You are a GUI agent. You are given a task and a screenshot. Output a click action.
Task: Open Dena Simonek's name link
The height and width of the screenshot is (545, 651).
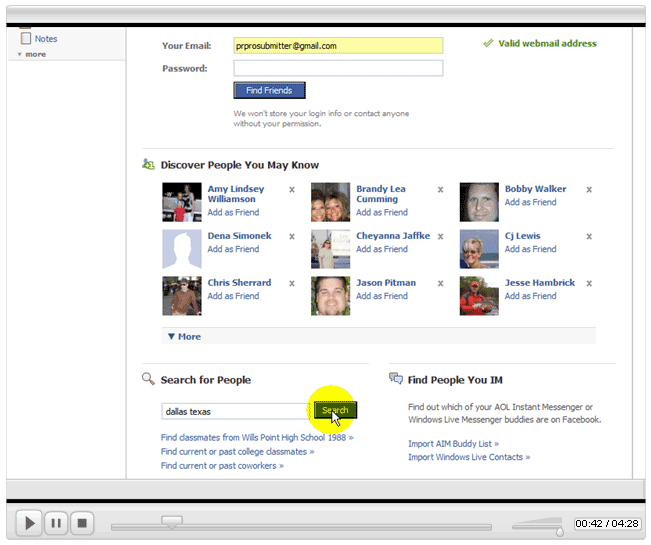[239, 236]
